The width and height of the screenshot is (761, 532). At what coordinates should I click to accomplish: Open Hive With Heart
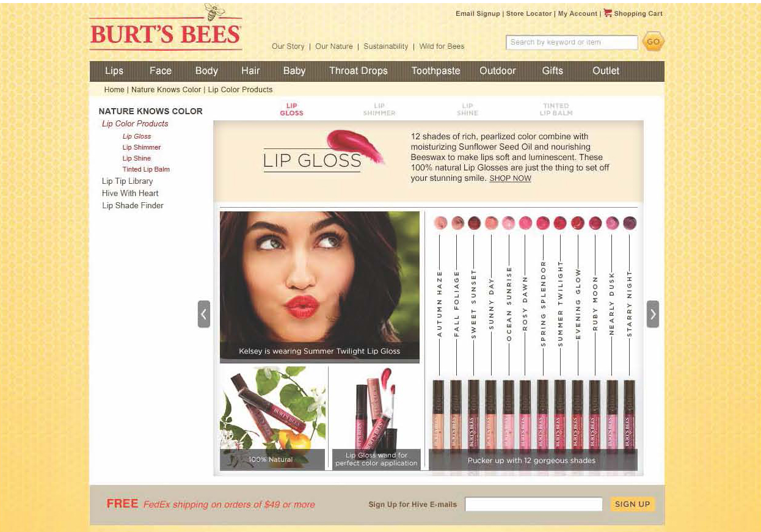(x=130, y=194)
